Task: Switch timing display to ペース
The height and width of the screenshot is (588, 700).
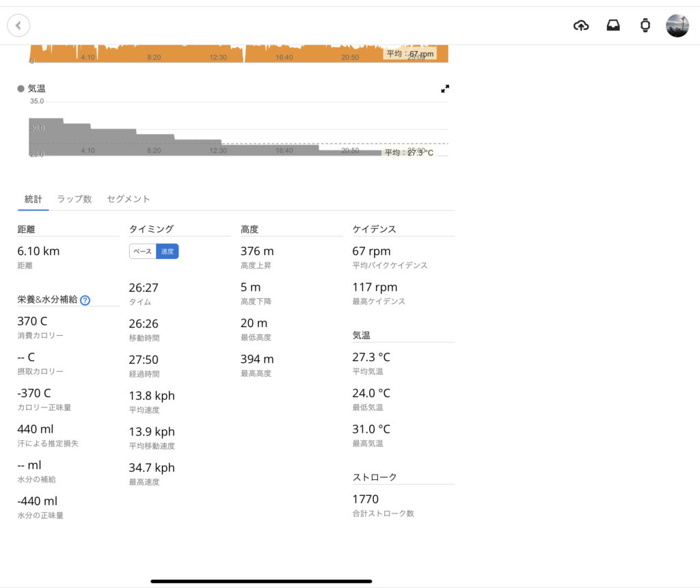Action: [x=143, y=252]
